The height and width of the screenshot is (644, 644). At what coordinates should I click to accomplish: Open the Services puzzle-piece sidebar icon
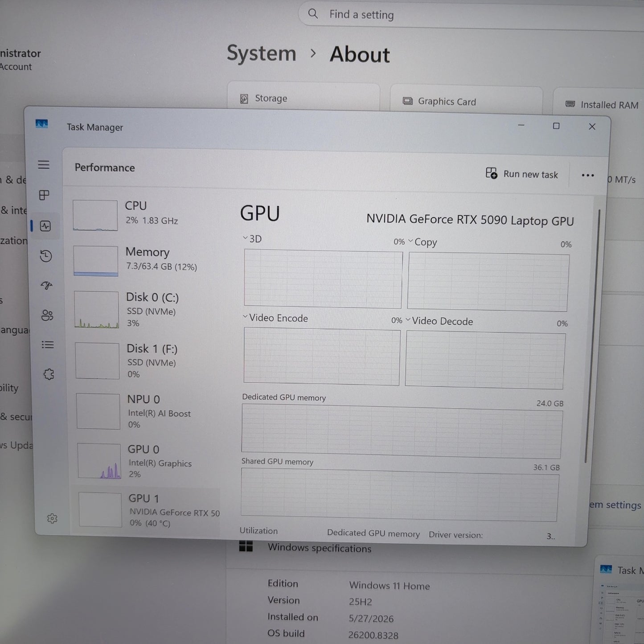49,374
